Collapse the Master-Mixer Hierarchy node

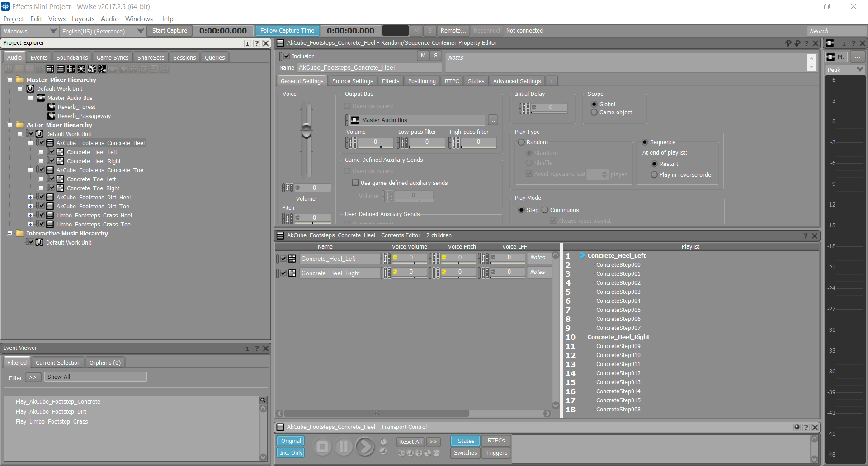pos(9,80)
